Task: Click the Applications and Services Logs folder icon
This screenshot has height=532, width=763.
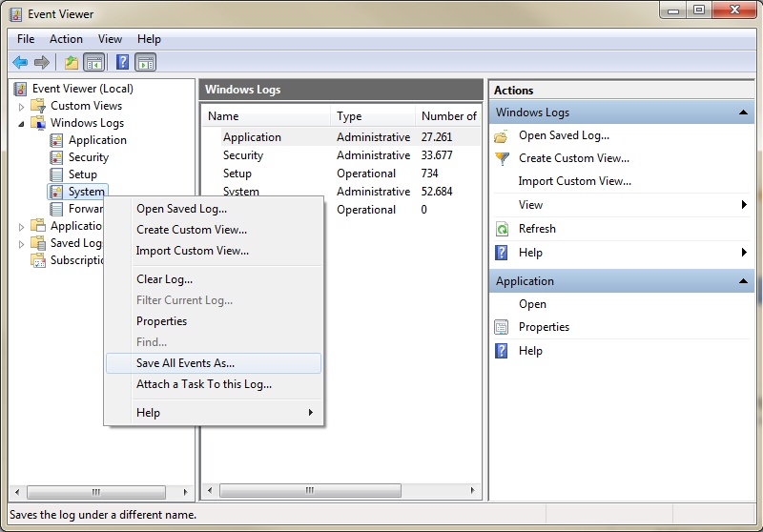Action: pos(38,226)
